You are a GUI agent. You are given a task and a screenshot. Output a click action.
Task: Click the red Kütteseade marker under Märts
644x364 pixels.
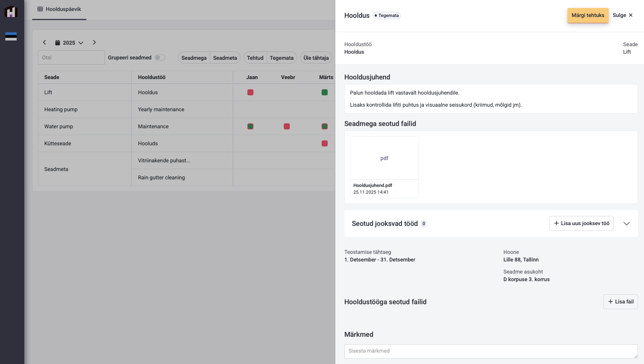[x=325, y=143]
